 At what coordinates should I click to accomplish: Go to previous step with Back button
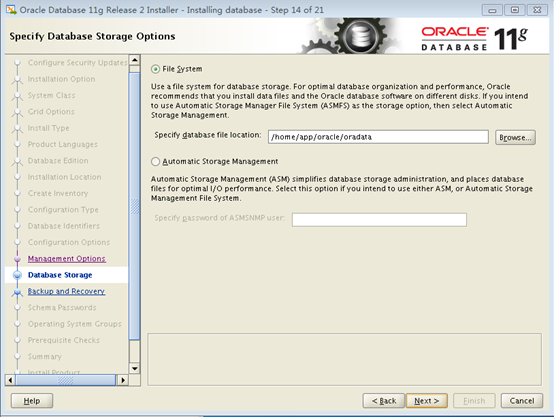point(383,401)
